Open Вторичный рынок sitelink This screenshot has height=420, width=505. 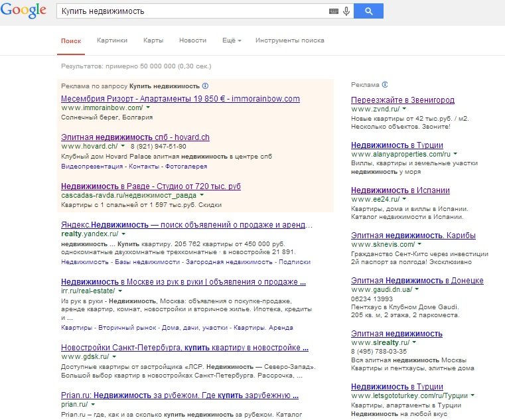click(x=127, y=328)
